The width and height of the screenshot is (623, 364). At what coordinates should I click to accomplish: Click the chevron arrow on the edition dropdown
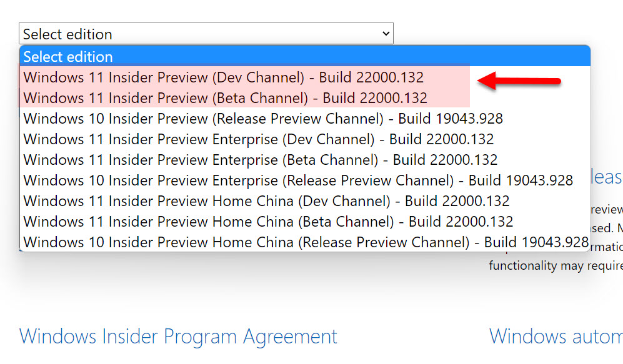(386, 34)
